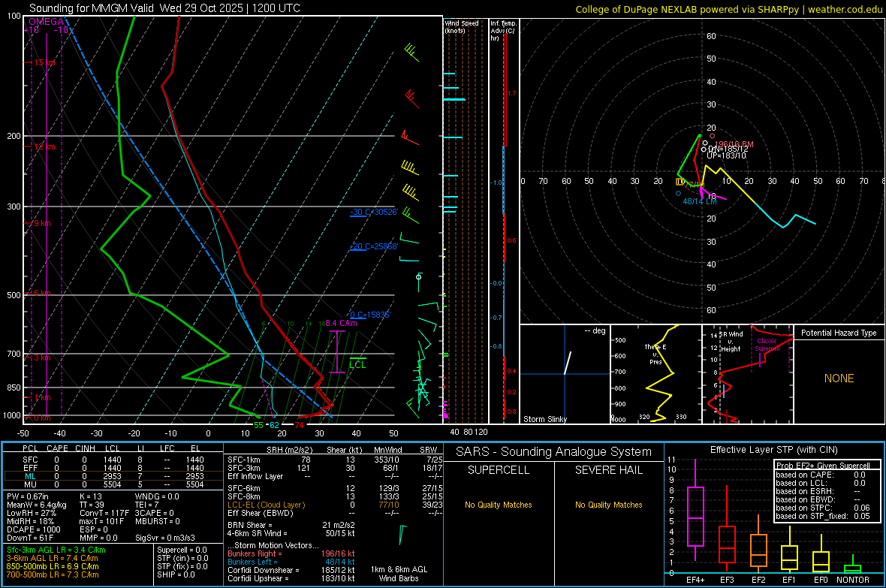Click the UP=183/10 hodograph label

(x=726, y=155)
